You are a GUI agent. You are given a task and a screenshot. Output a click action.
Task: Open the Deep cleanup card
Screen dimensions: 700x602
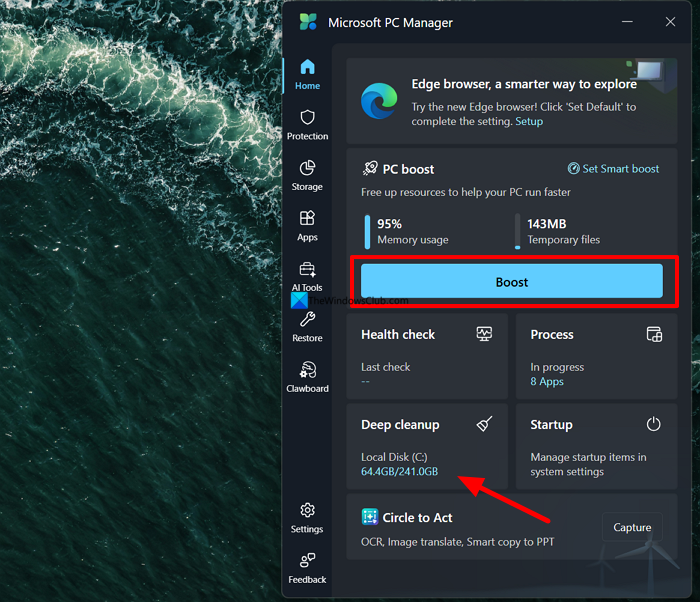(x=427, y=446)
